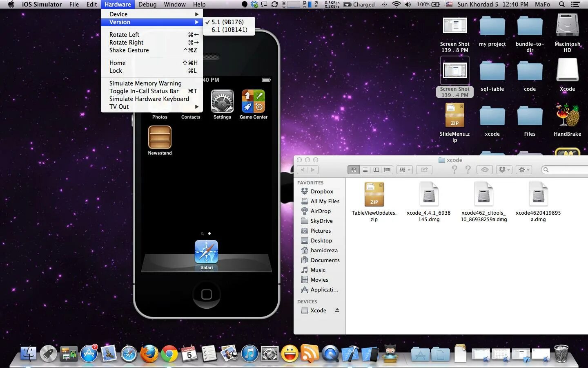This screenshot has height=368, width=588.
Task: Open the Finder arrange-by dropdown
Action: tap(405, 170)
